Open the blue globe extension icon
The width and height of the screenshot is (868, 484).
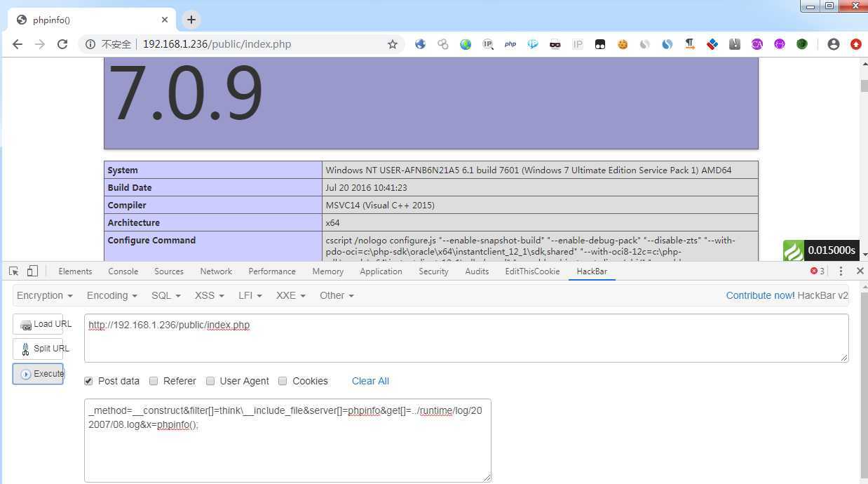[421, 44]
